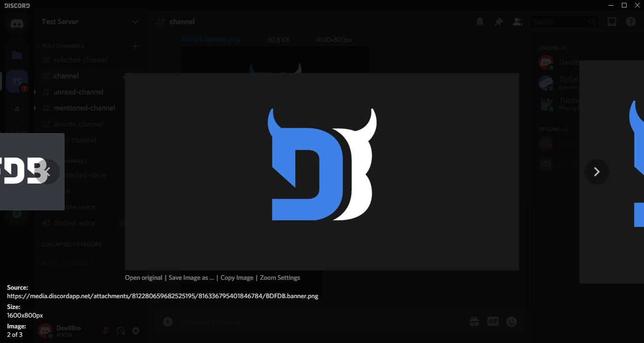
Task: Open the Discord home button
Action: pos(17,24)
